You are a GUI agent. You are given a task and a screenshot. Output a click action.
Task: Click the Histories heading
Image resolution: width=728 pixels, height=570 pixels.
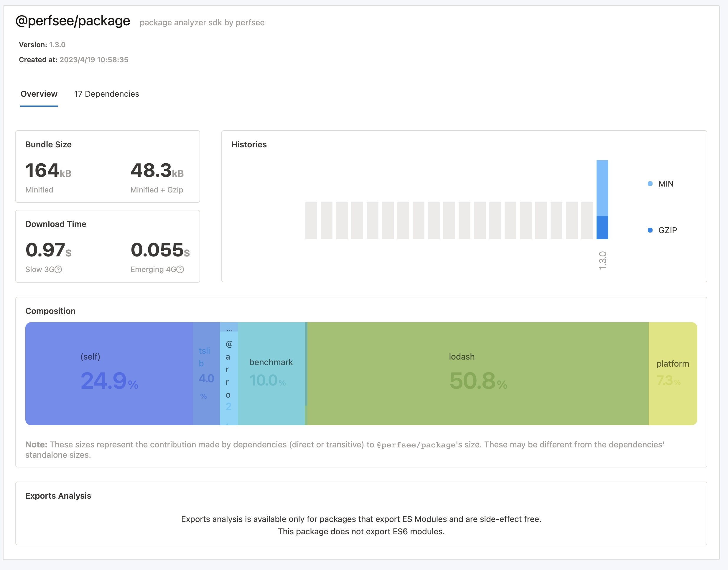[249, 144]
